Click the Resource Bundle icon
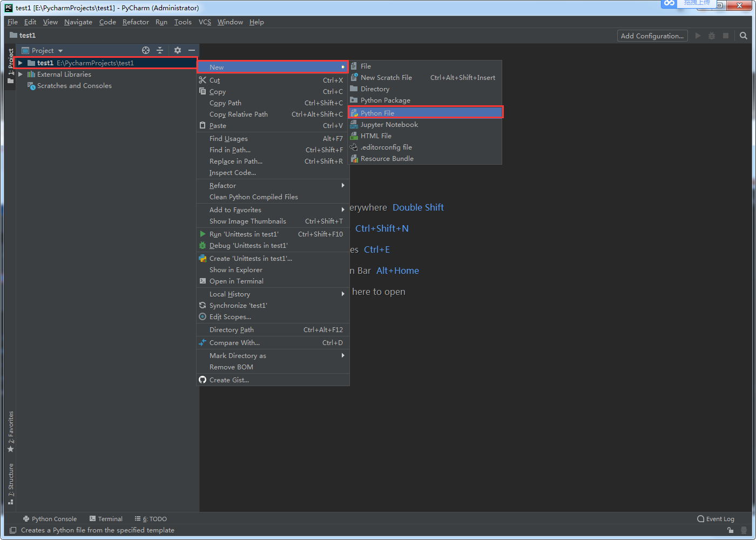756x540 pixels. [354, 158]
